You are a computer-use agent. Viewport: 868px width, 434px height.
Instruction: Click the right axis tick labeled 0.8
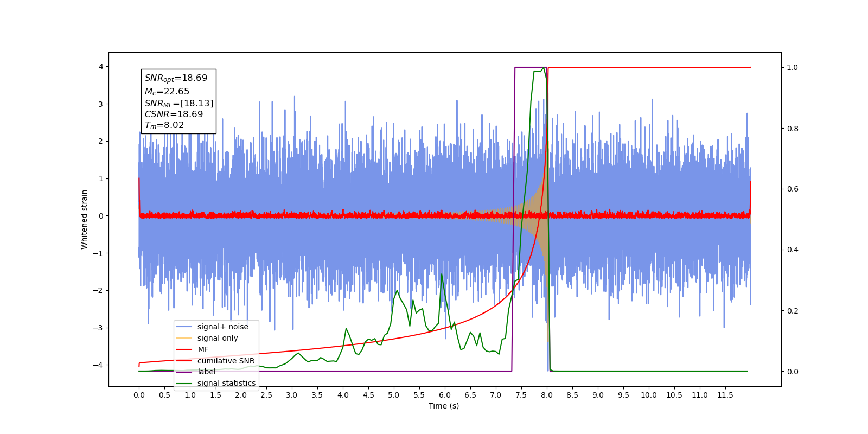pos(793,129)
